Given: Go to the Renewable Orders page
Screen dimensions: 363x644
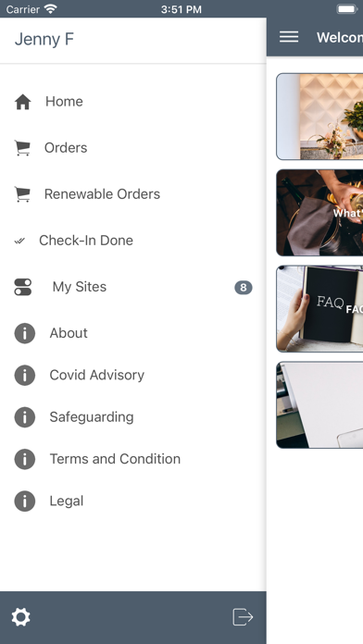Looking at the screenshot, I should point(133,194).
